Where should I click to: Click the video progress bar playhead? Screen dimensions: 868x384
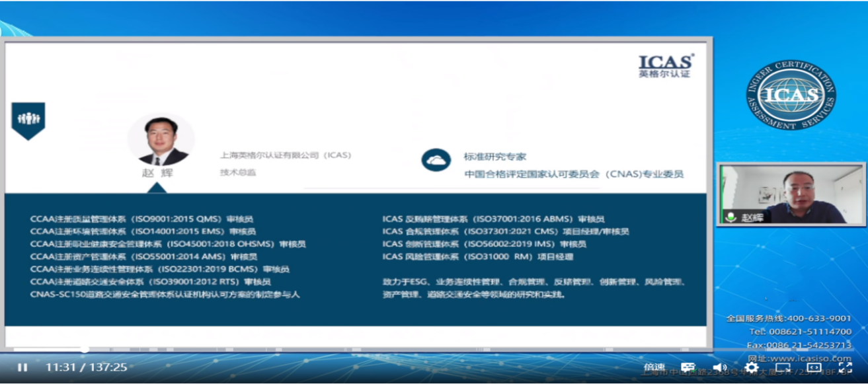[x=85, y=349]
